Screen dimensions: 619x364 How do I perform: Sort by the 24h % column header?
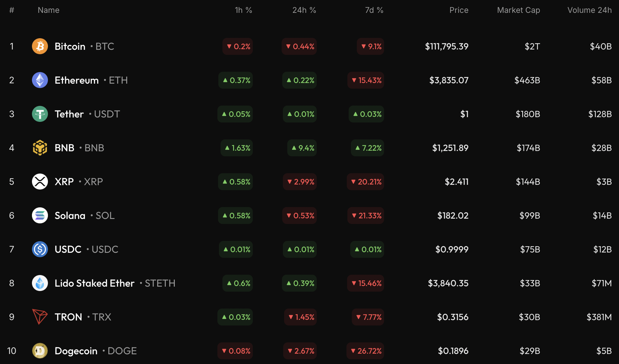coord(304,10)
